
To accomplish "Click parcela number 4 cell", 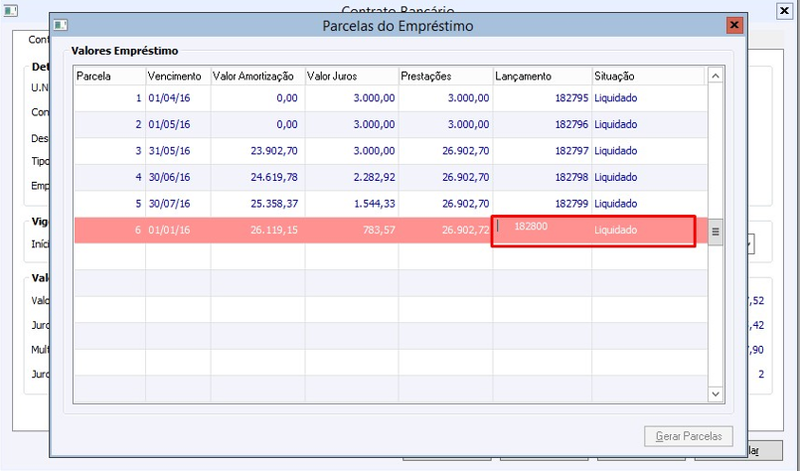I will click(x=110, y=178).
